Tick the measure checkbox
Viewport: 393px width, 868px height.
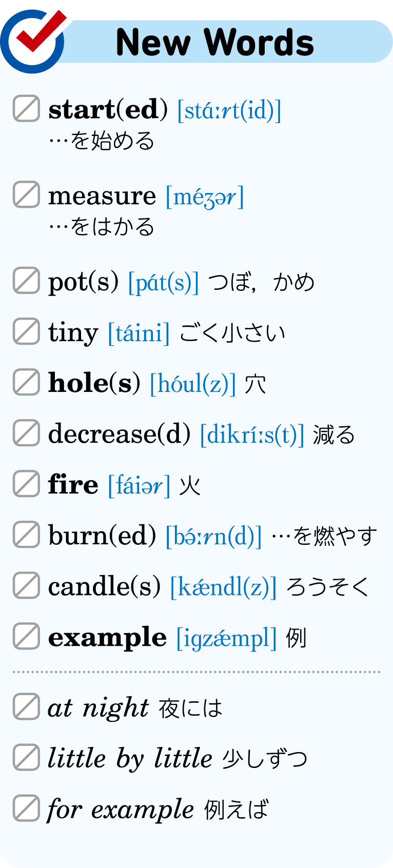click(26, 194)
